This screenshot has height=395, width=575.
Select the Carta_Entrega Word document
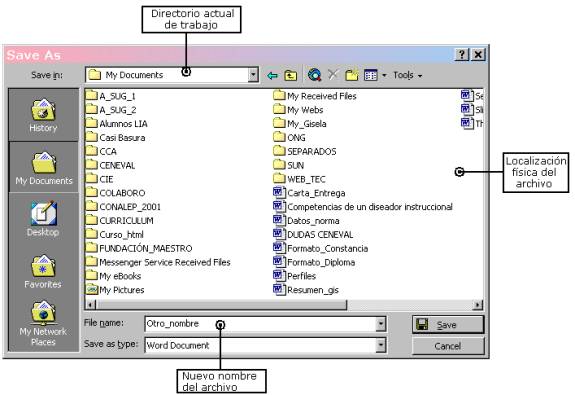[309, 193]
